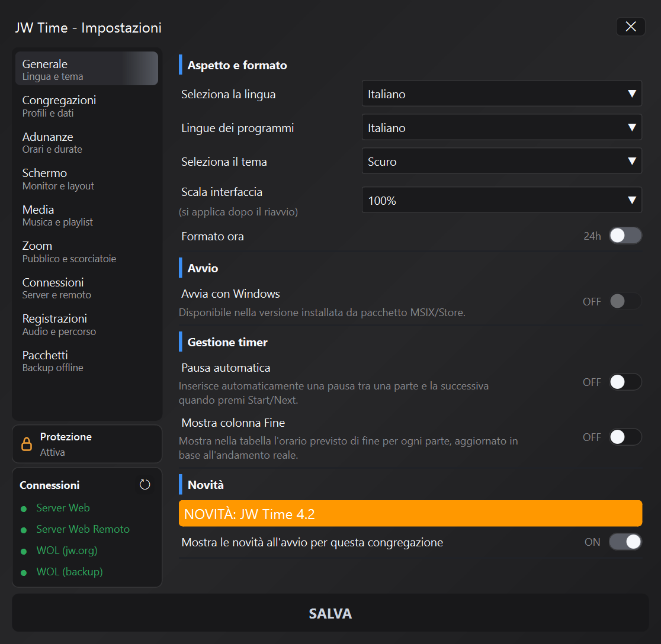Image resolution: width=661 pixels, height=644 pixels.
Task: Click the padlock icon in Protezione card
Action: [x=27, y=444]
